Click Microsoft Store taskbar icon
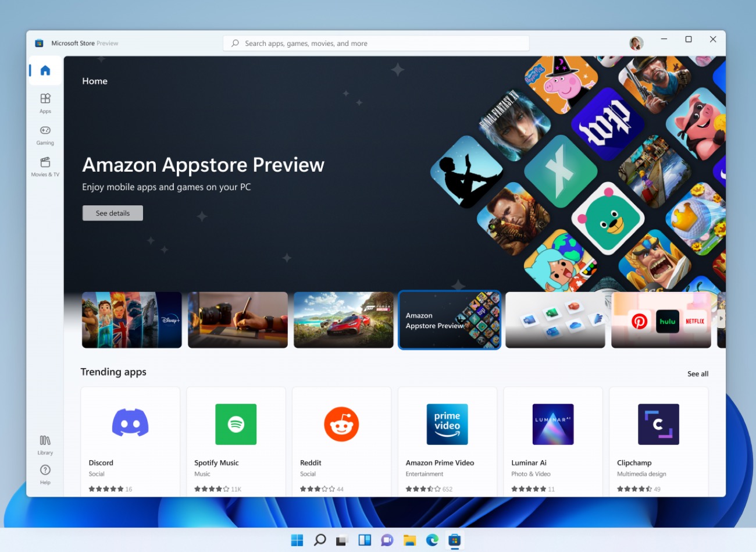This screenshot has width=756, height=552. pos(455,540)
